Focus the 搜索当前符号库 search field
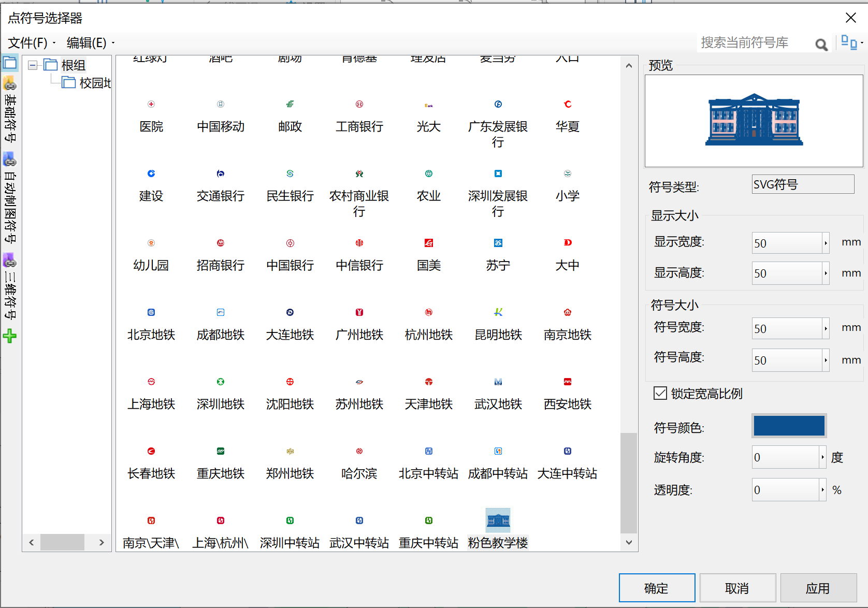868x608 pixels. tap(755, 43)
